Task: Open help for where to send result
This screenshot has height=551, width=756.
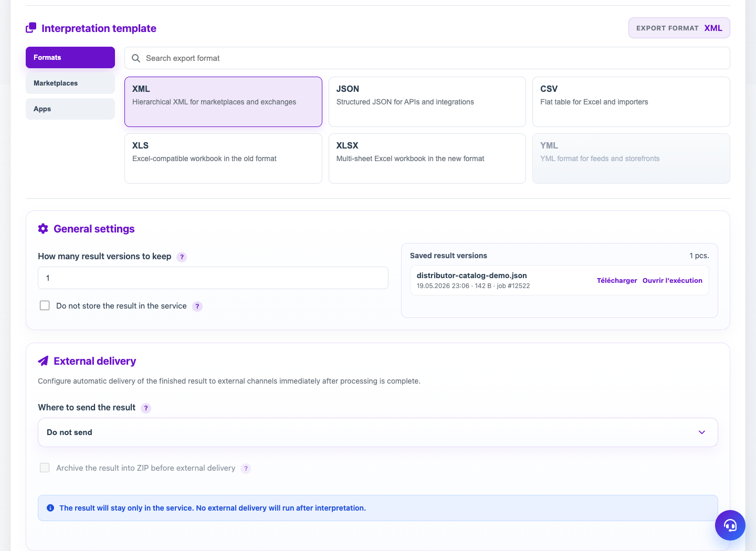Action: click(x=146, y=408)
